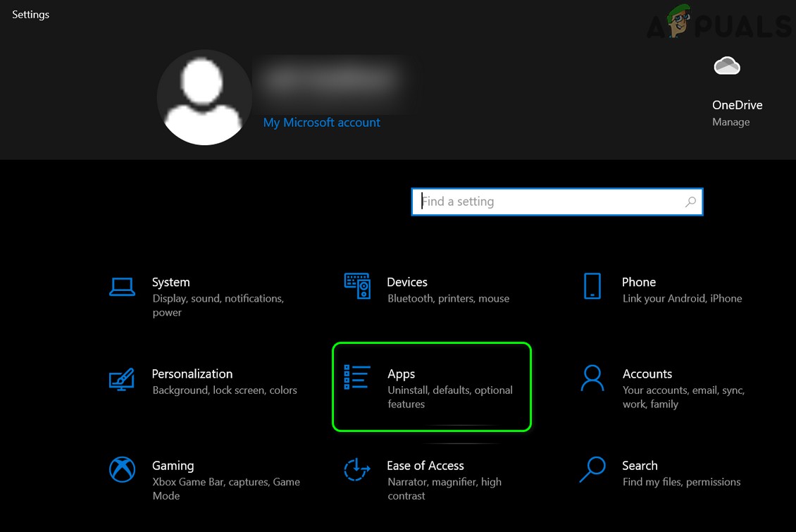Open the Personalization settings icon

[x=122, y=379]
